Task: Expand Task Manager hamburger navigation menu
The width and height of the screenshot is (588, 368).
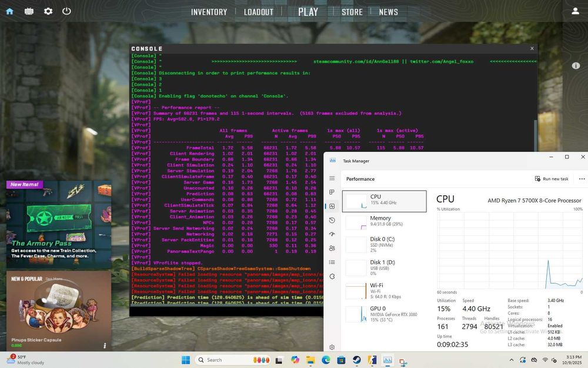Action: click(x=332, y=178)
